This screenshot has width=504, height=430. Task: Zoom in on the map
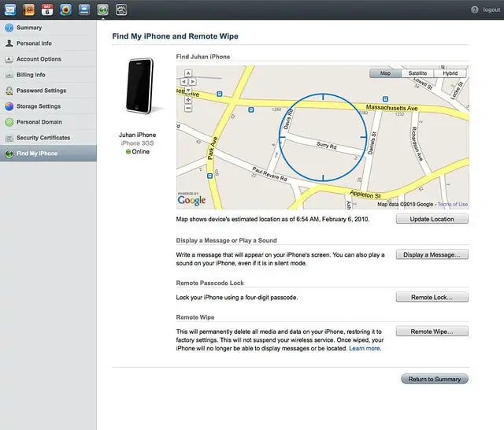point(188,100)
